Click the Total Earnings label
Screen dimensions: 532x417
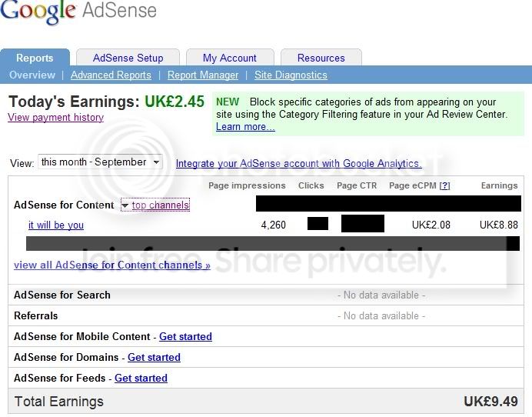(x=59, y=402)
